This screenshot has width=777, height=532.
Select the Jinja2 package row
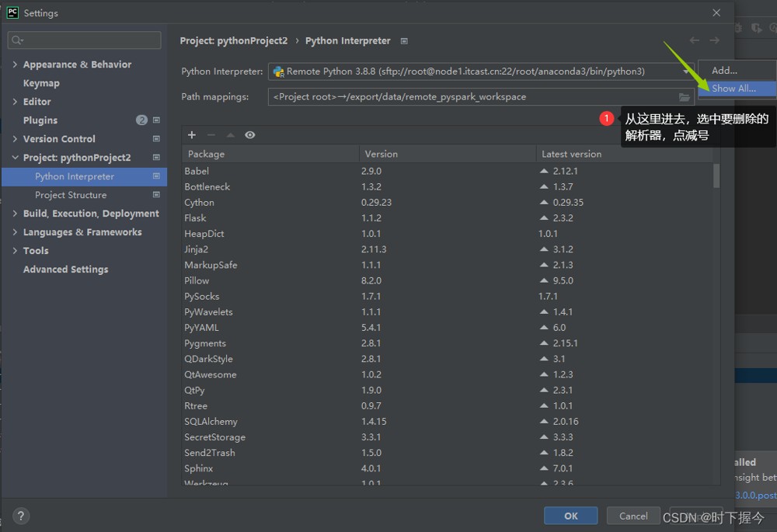(x=448, y=249)
